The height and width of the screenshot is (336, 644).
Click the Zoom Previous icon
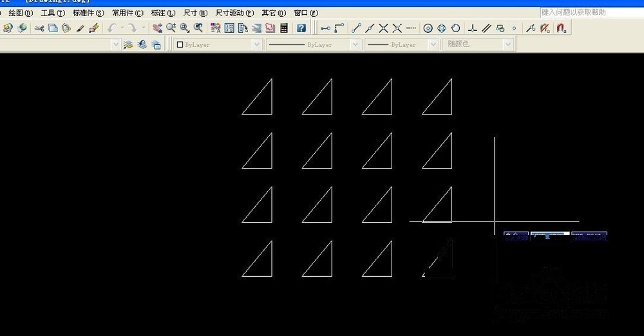tap(198, 28)
